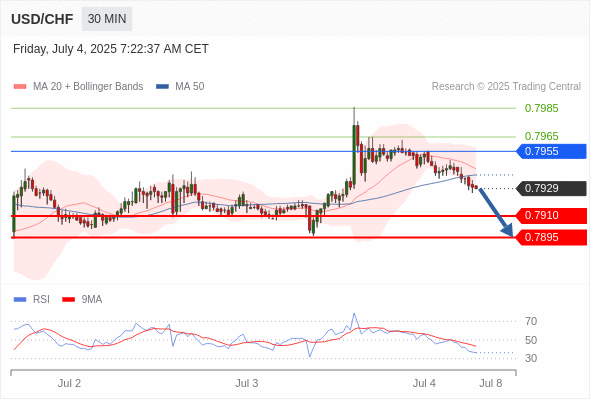Click the Jul 2 date axis label

(69, 383)
